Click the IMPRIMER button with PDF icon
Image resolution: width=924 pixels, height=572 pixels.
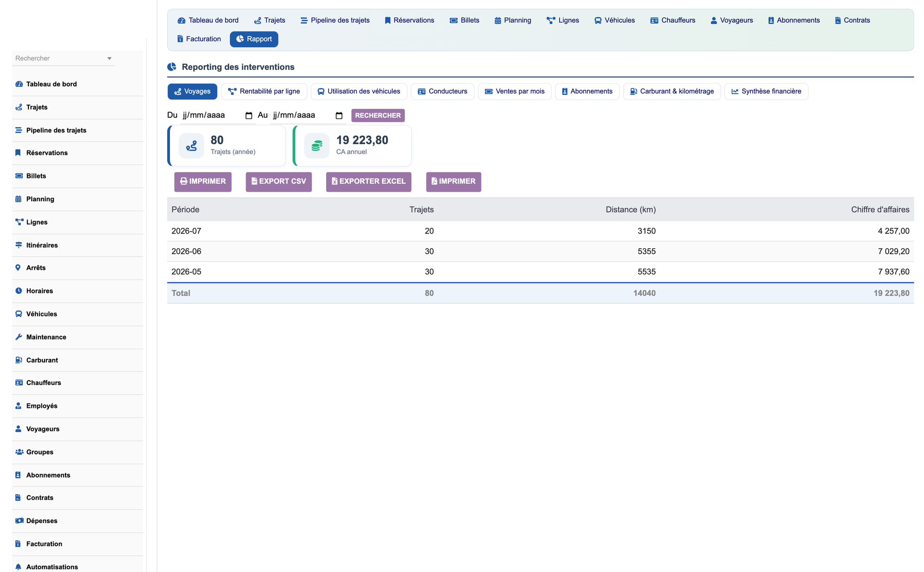click(453, 182)
